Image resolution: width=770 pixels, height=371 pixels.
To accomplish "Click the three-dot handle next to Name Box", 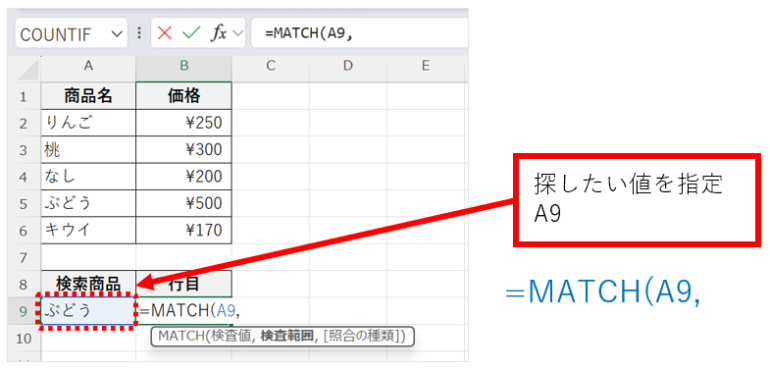I will coord(139,33).
